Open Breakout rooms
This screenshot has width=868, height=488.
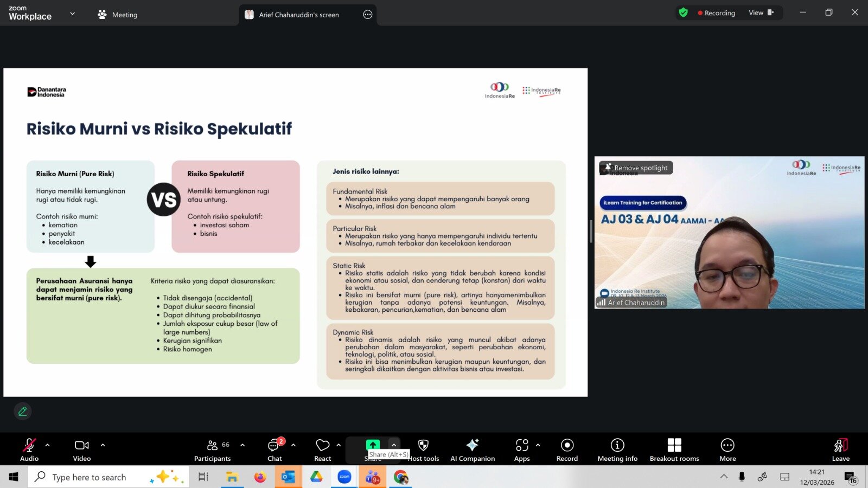(674, 450)
